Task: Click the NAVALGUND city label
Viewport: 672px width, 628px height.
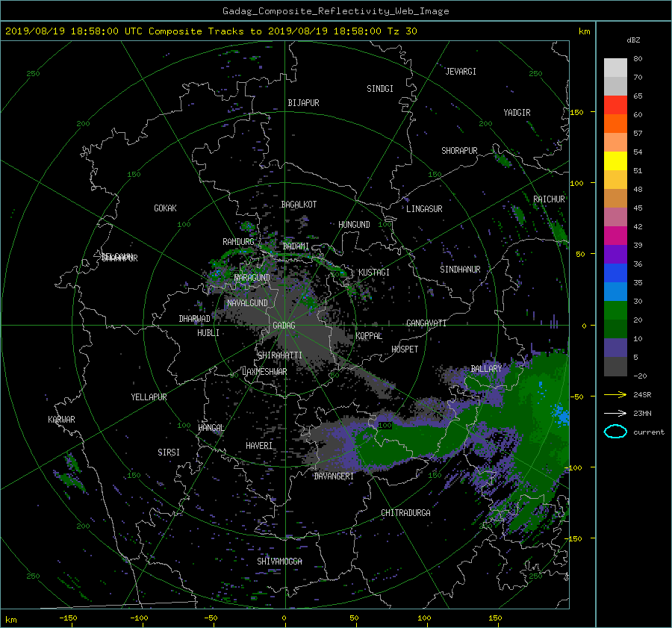Action: [247, 303]
